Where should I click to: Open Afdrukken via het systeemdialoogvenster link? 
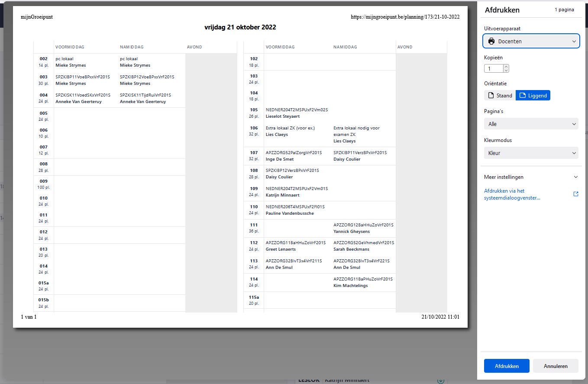512,194
